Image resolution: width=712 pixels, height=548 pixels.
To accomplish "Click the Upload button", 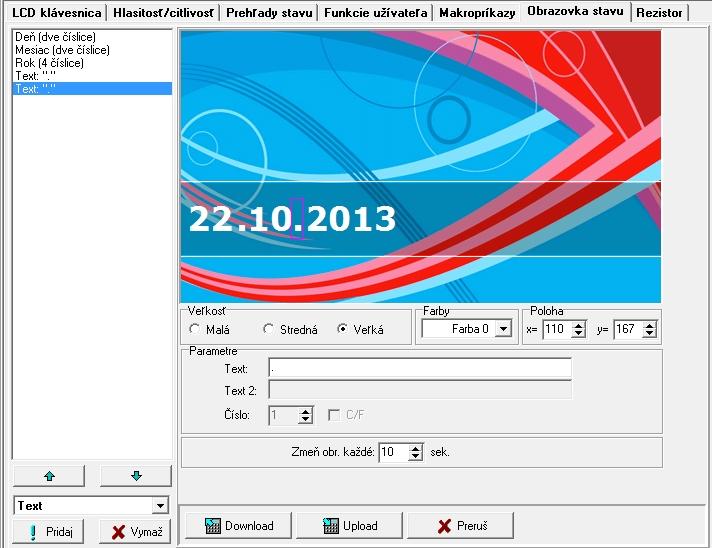I will [x=350, y=526].
